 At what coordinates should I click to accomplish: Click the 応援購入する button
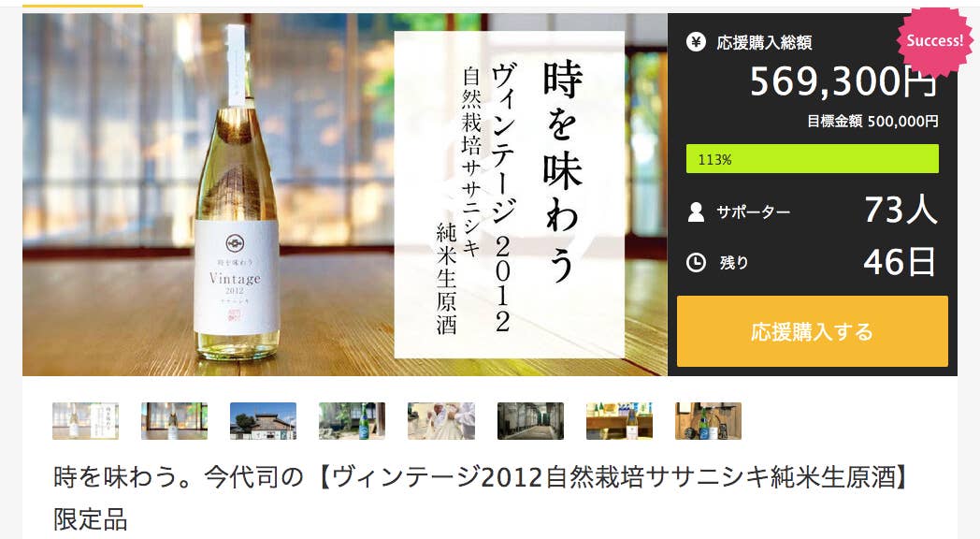(x=812, y=331)
